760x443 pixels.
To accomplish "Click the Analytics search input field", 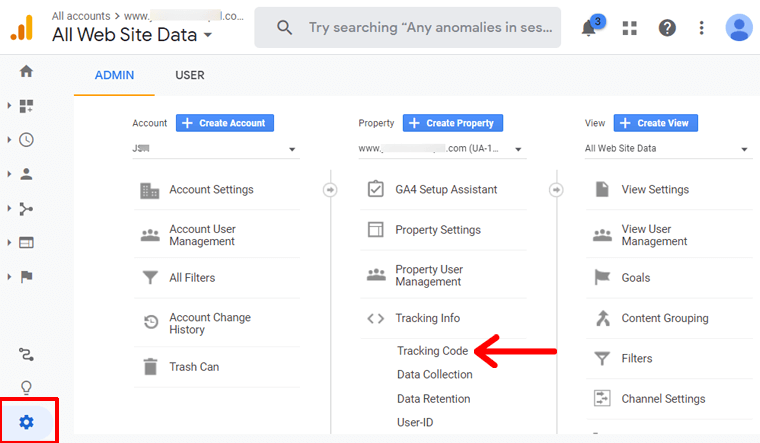I will click(408, 28).
